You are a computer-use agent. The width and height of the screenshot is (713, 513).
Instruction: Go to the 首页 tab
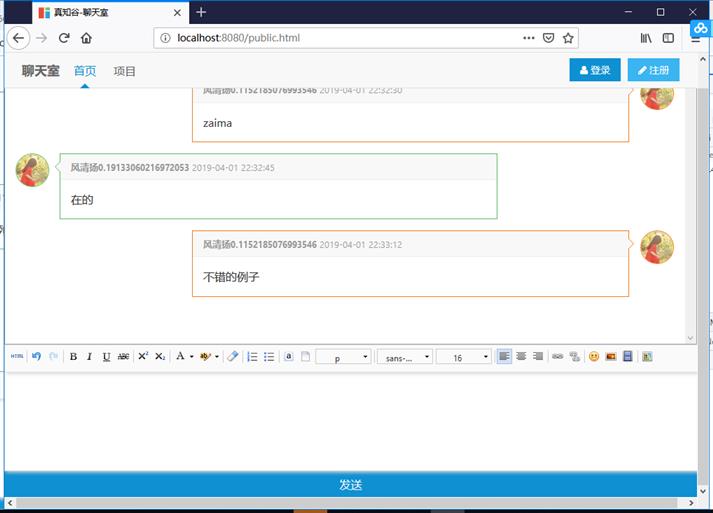[x=85, y=71]
